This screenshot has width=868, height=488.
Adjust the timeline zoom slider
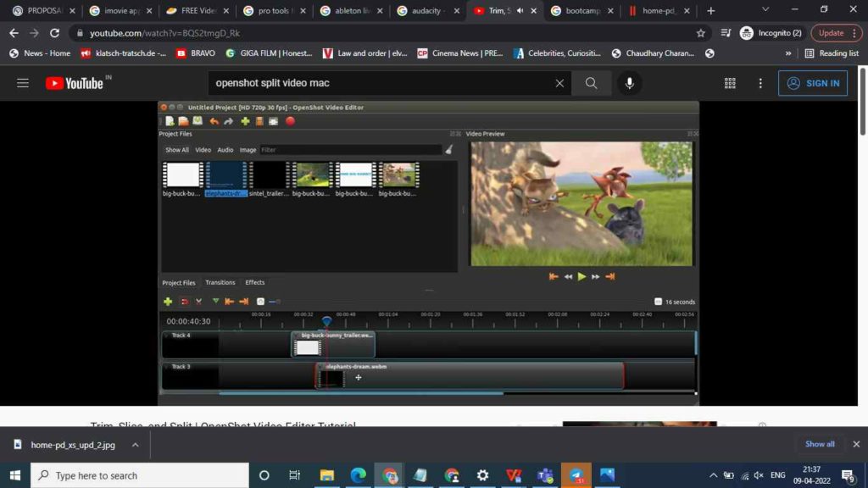point(275,302)
